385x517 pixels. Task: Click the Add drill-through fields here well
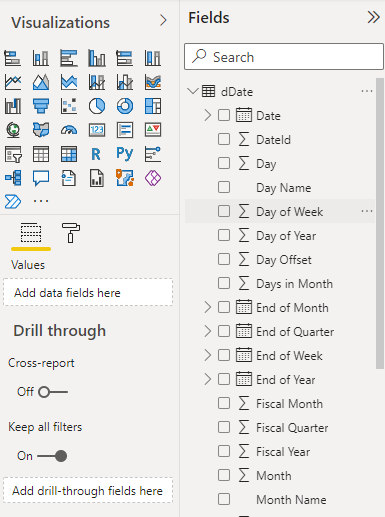click(x=88, y=490)
